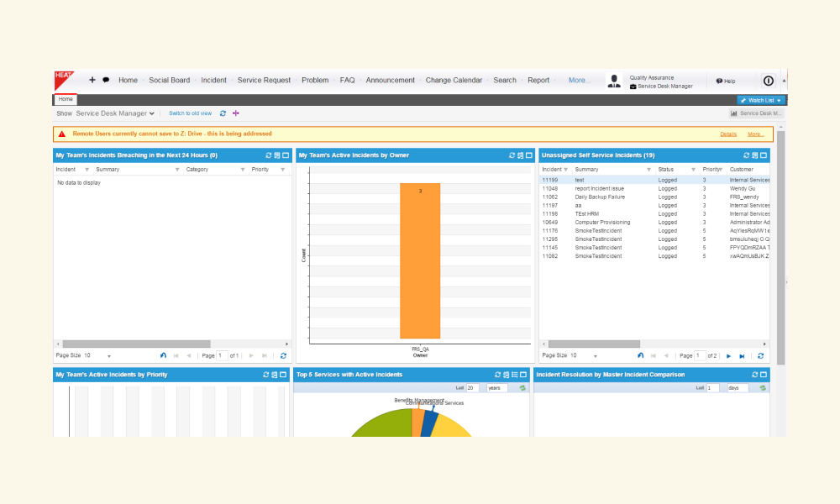
Task: Refresh the Top 5 Services panel header
Action: (497, 375)
